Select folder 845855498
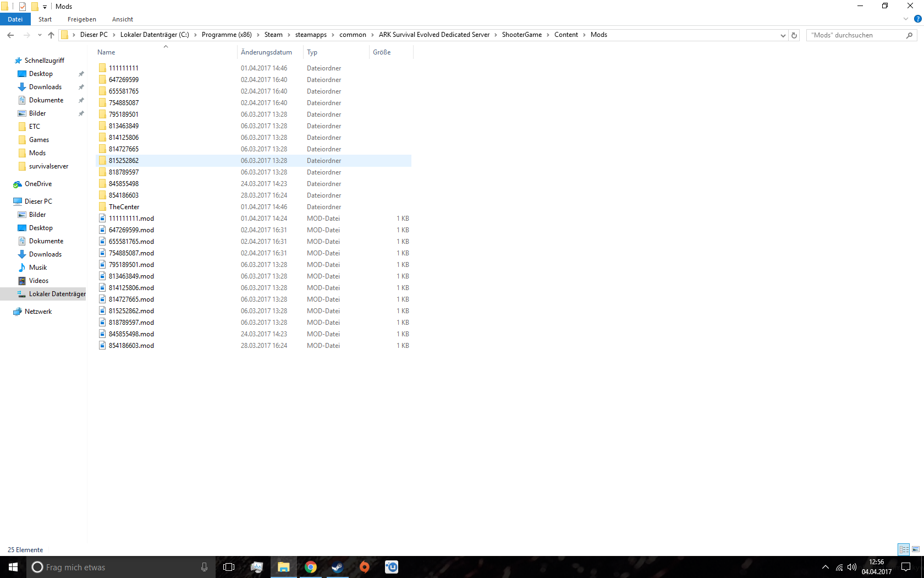The width and height of the screenshot is (924, 578). (x=124, y=184)
